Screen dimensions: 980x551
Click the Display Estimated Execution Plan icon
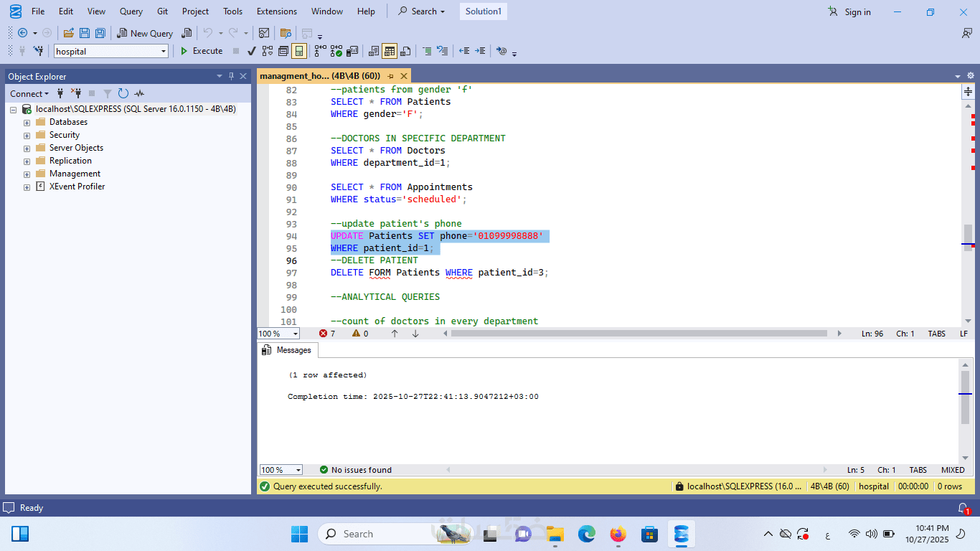pyautogui.click(x=268, y=51)
